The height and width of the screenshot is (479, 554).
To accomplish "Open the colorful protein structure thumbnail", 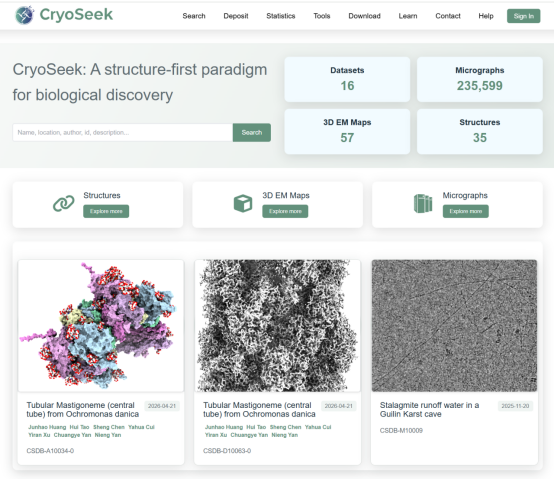I will click(x=101, y=326).
